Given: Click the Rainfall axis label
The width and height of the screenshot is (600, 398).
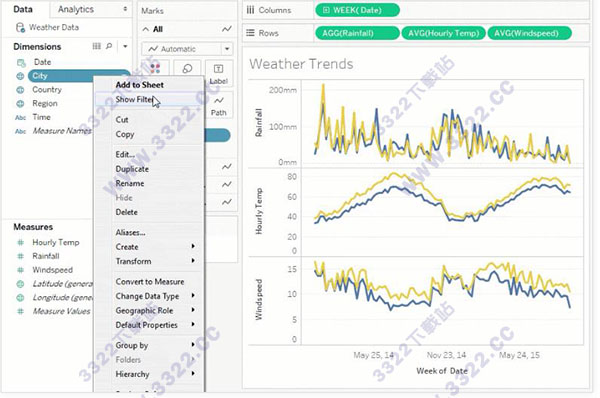Looking at the screenshot, I should click(259, 123).
